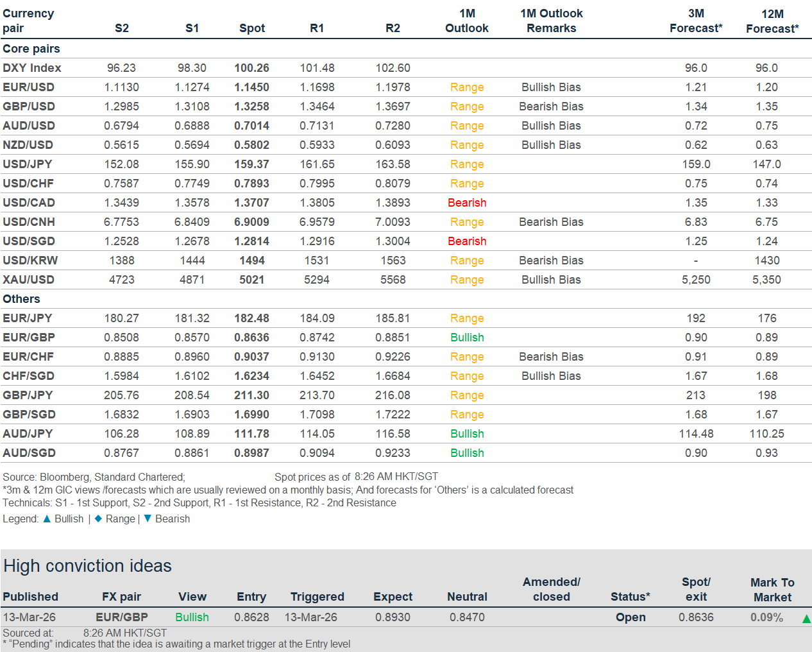
Task: Select the DXY Index row label
Action: [x=32, y=68]
